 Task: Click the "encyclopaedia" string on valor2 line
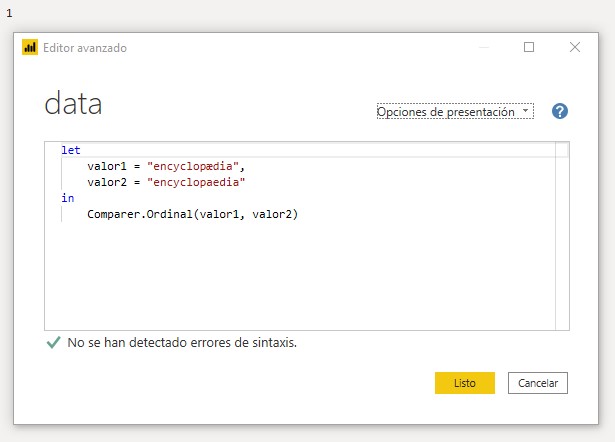196,182
